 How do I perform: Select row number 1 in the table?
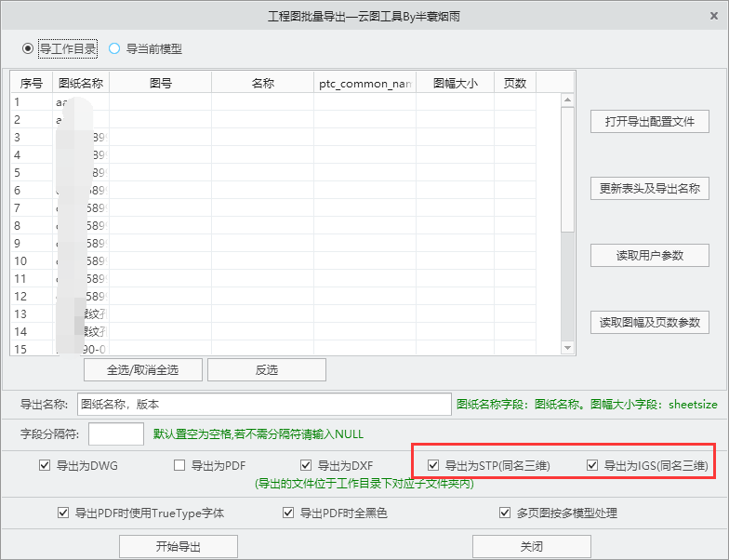[x=273, y=102]
